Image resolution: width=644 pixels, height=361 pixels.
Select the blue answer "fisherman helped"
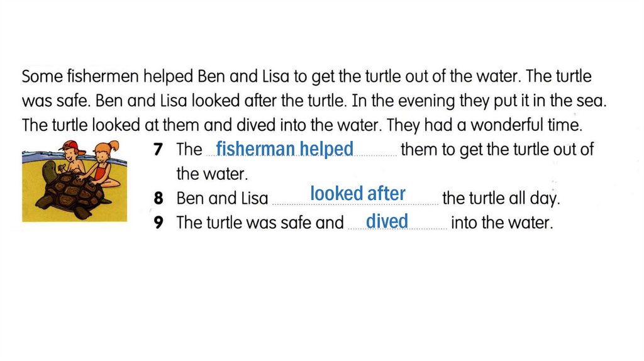(x=284, y=149)
